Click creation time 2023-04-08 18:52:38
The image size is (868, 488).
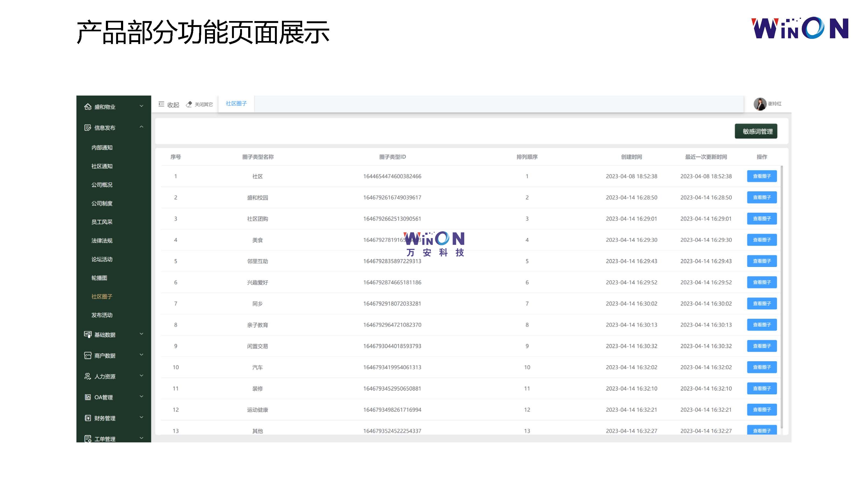click(631, 176)
